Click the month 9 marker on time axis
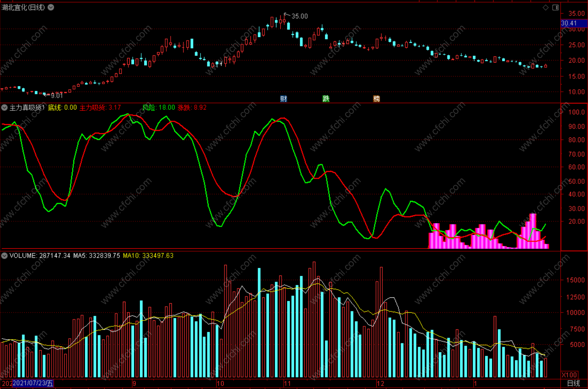The image size is (588, 389). click(x=134, y=383)
